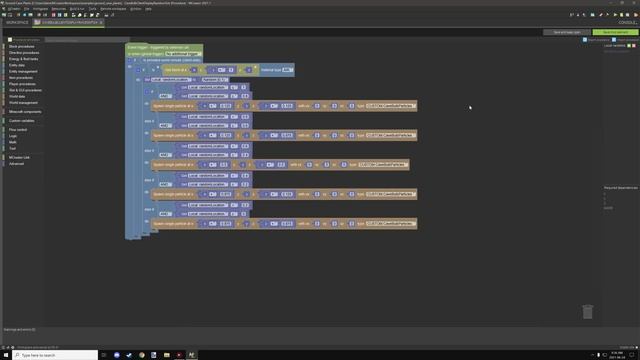Open Windows Start menu

tap(6, 355)
